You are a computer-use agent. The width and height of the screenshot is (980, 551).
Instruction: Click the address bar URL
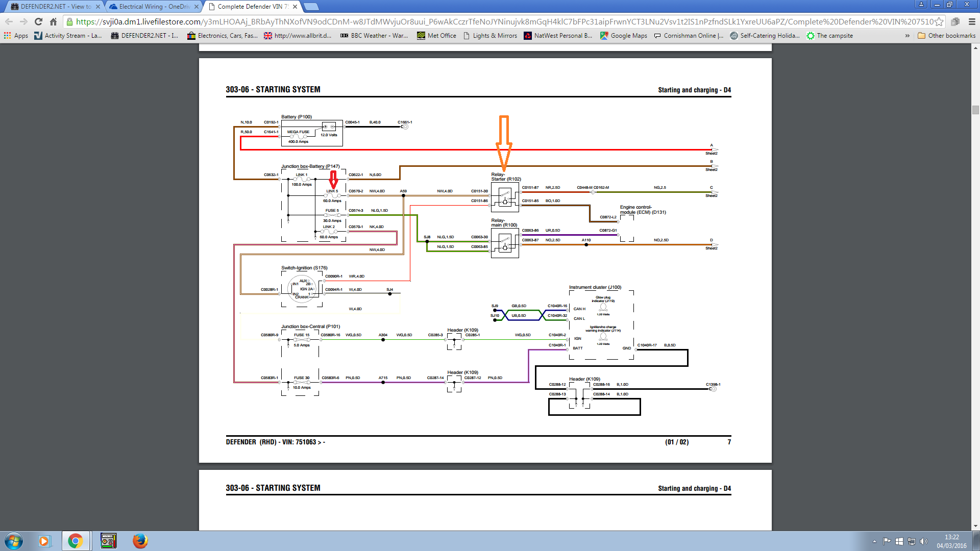click(504, 22)
